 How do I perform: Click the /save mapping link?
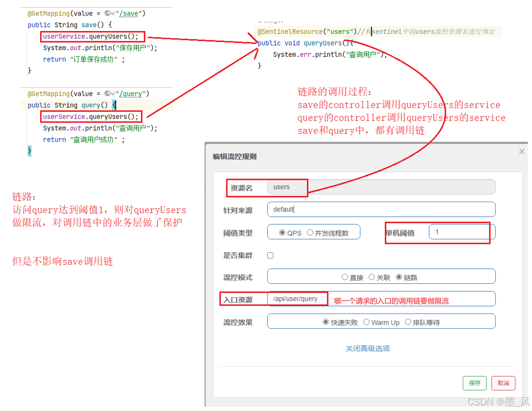129,13
